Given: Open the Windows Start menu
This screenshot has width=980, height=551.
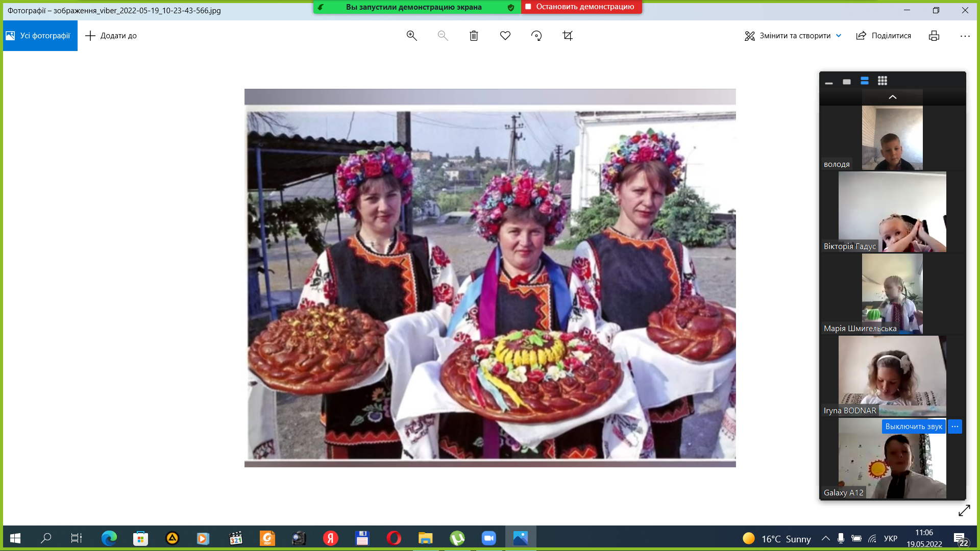Looking at the screenshot, I should point(15,538).
